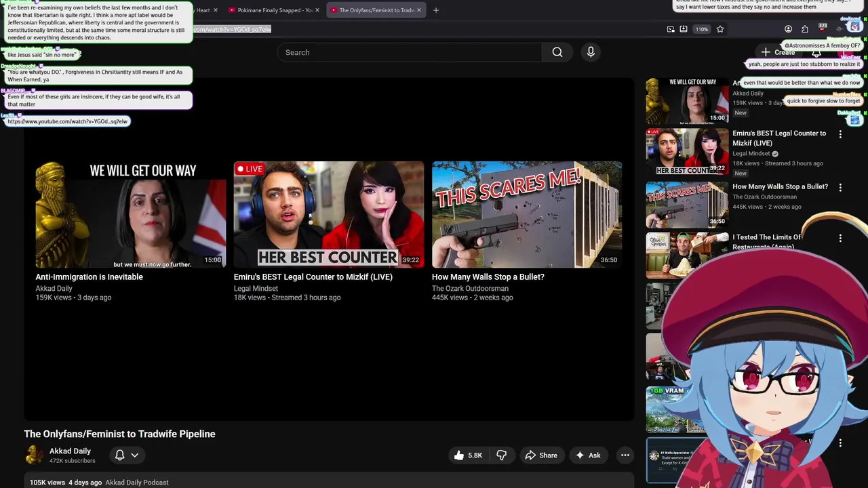Open options menu for I Tested The Limits video

tap(840, 239)
